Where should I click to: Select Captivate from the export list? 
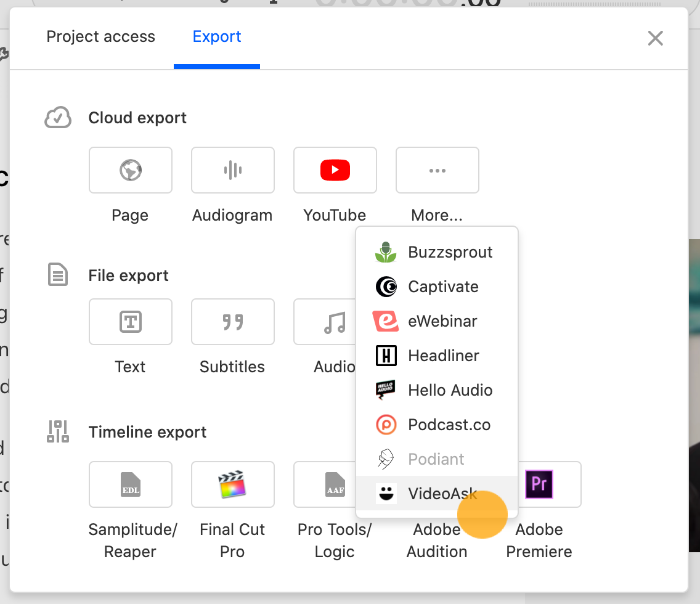point(437,287)
